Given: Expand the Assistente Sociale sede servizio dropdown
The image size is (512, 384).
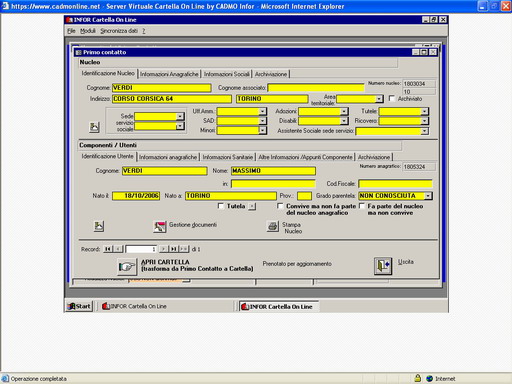Looking at the screenshot, I should pos(425,131).
